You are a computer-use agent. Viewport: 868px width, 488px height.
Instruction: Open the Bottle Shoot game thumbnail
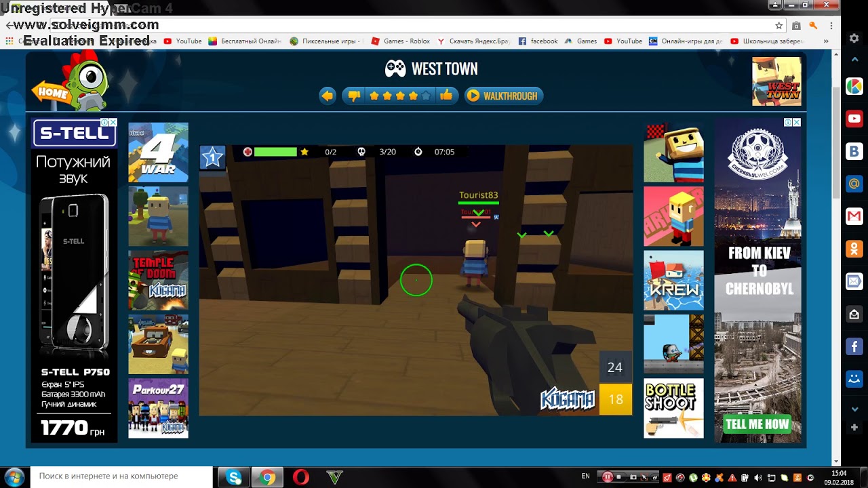tap(673, 408)
